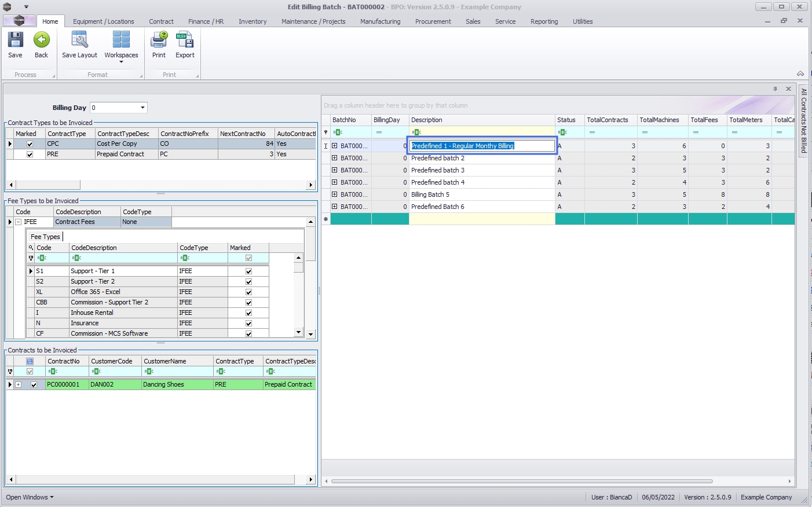Click the Save Layout icon
812x507 pixels.
point(79,41)
